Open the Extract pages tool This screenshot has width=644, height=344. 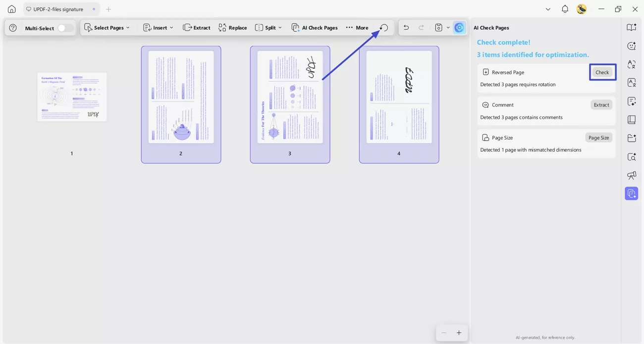tap(197, 27)
